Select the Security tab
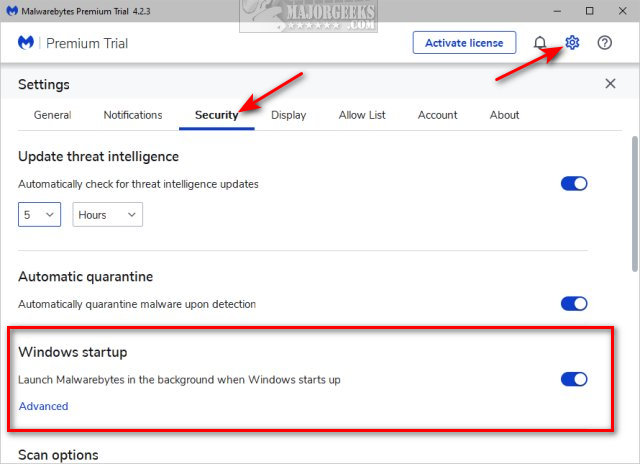This screenshot has width=640, height=464. [x=216, y=115]
